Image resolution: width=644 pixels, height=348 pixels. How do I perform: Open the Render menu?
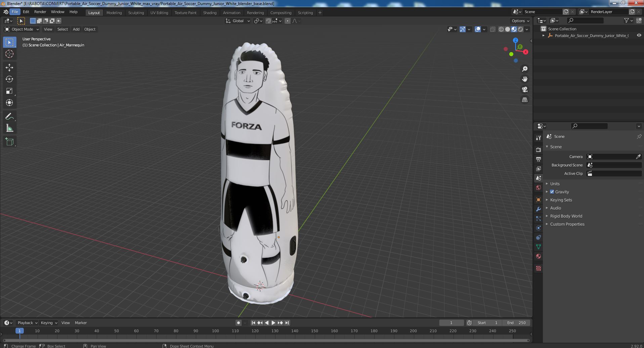[x=40, y=12]
